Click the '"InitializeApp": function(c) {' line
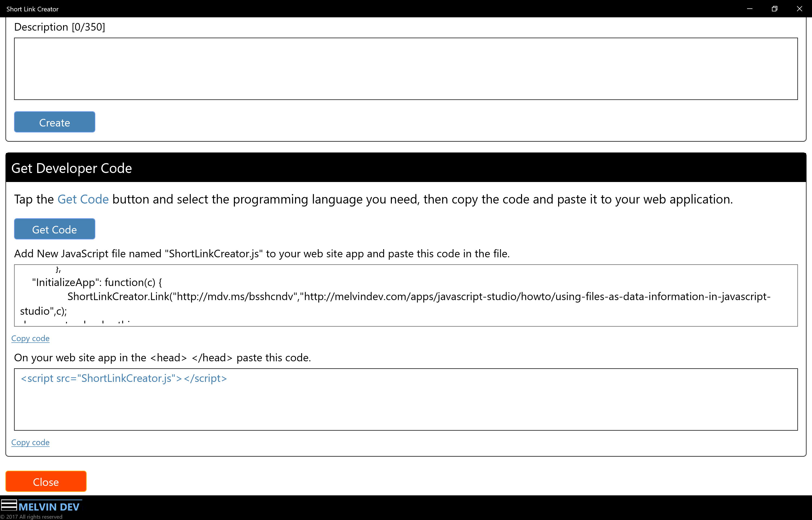This screenshot has width=812, height=520. pyautogui.click(x=97, y=282)
